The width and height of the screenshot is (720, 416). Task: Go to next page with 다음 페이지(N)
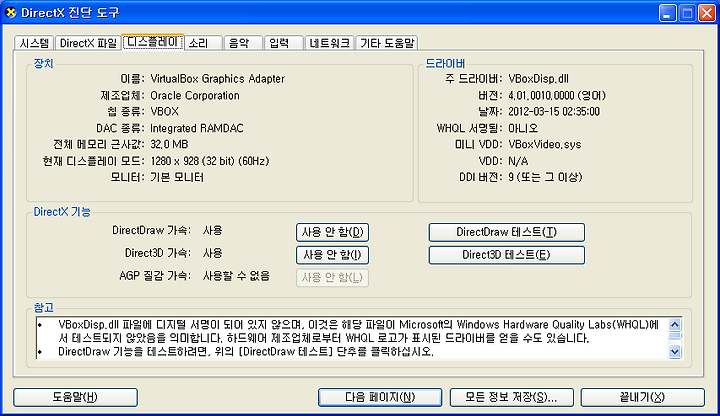(380, 397)
